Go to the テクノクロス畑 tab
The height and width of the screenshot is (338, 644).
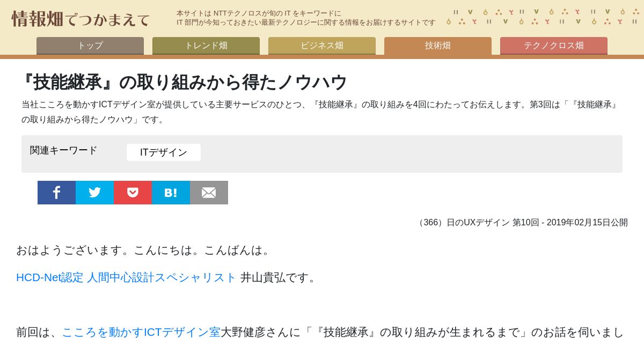(x=554, y=46)
